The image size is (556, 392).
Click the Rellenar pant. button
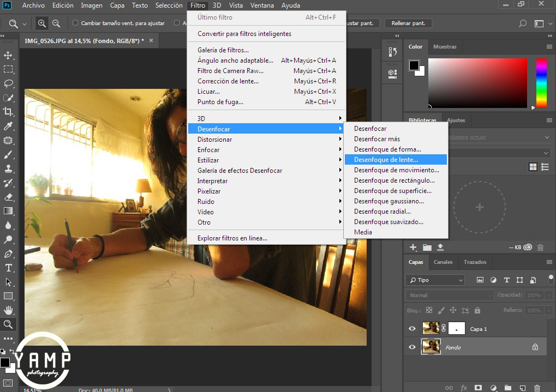click(x=408, y=23)
